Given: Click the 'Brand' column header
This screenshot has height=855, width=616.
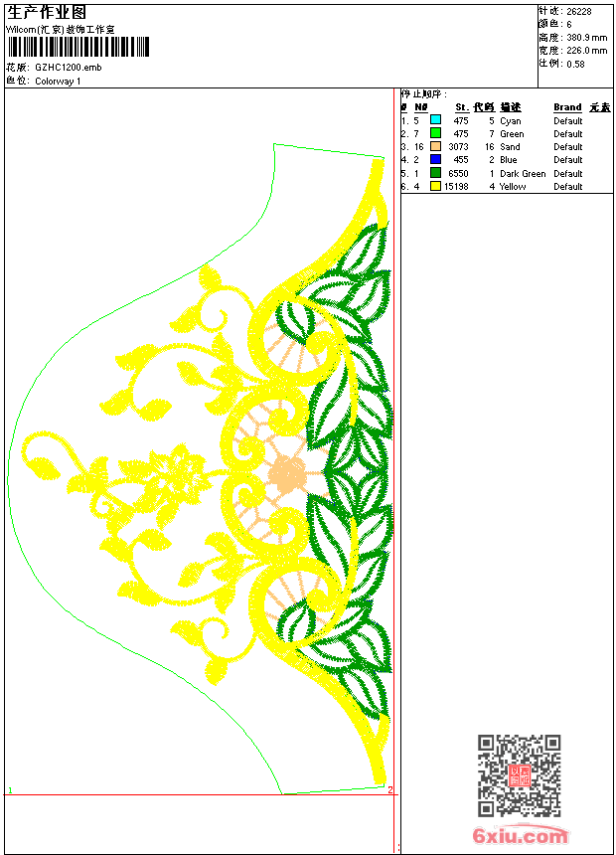Looking at the screenshot, I should click(x=567, y=107).
